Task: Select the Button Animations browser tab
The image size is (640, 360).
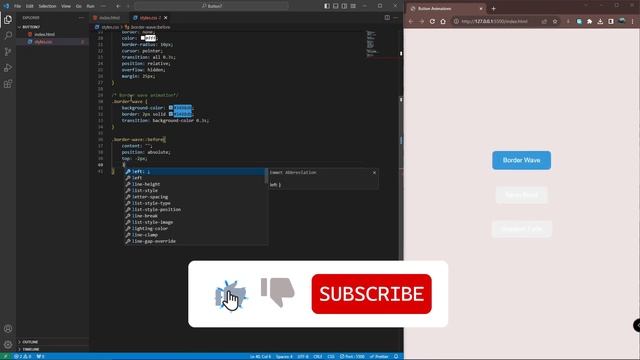Action: pyautogui.click(x=447, y=9)
